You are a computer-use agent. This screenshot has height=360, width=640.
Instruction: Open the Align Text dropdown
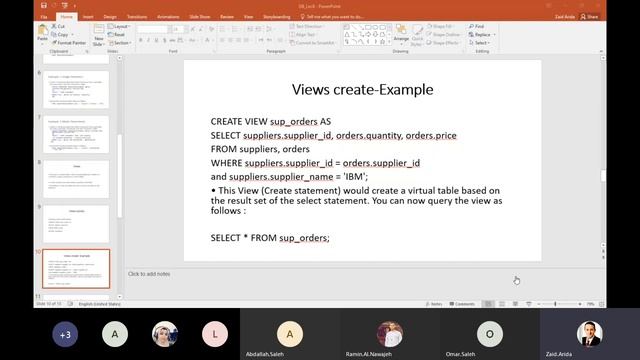(302, 34)
